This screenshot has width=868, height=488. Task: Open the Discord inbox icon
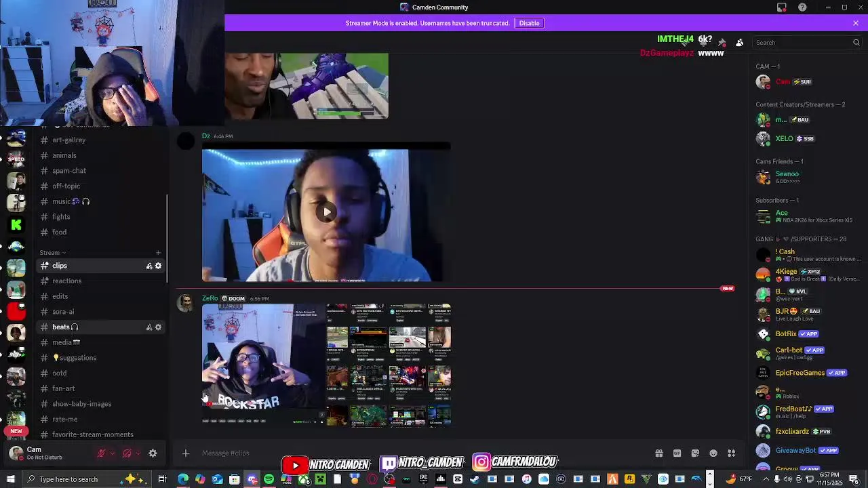tap(782, 7)
